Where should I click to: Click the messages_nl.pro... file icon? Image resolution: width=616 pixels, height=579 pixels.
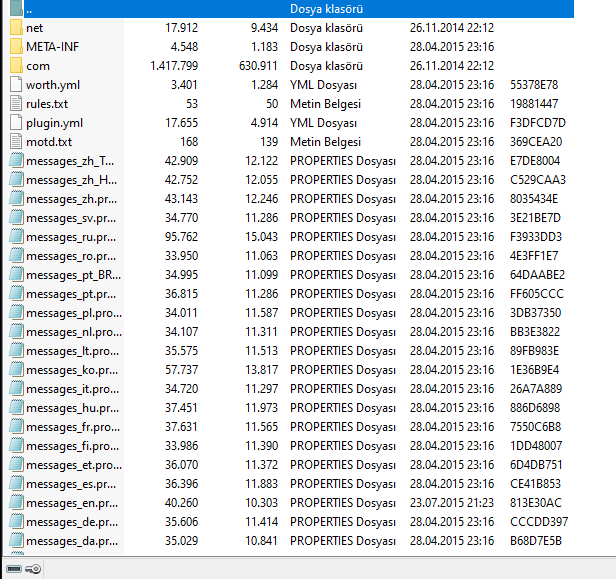click(16, 332)
